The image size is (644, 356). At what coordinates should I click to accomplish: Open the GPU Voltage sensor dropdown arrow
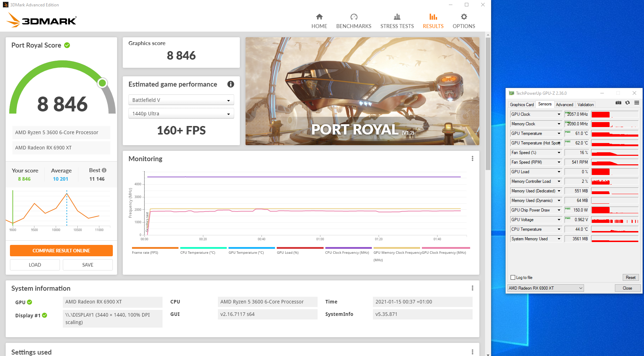pyautogui.click(x=559, y=220)
